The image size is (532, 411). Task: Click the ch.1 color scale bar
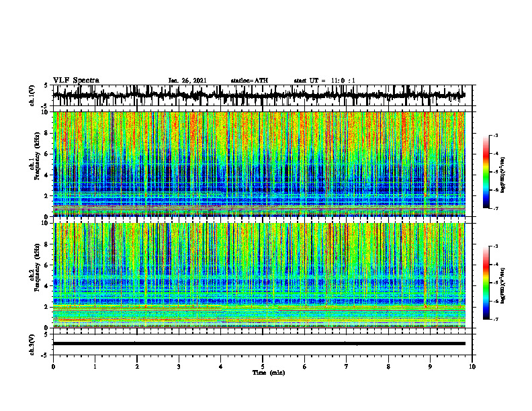coord(486,172)
